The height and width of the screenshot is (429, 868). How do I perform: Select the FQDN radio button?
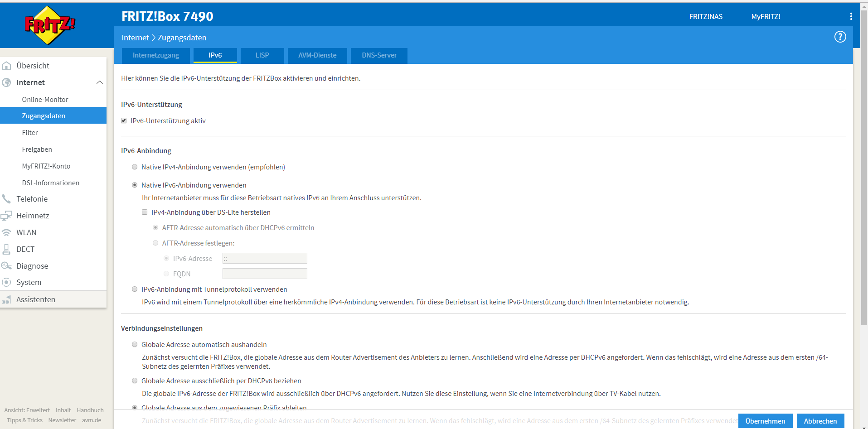coord(166,274)
